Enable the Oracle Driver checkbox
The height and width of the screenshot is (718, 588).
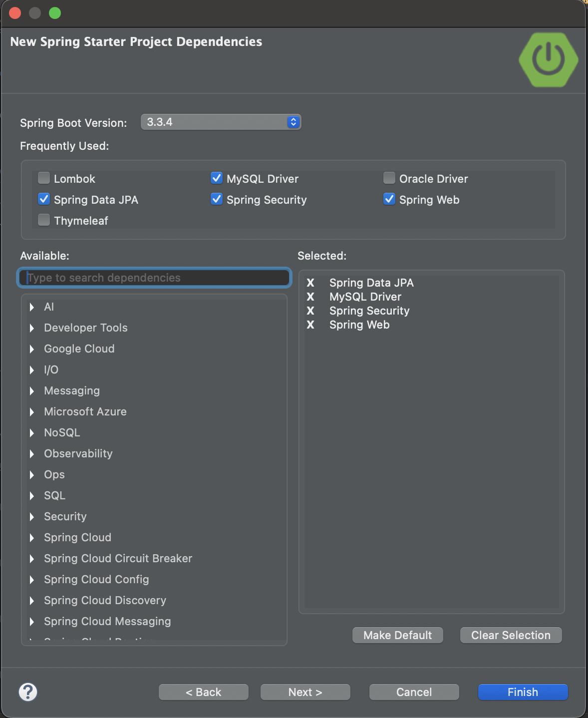pyautogui.click(x=389, y=178)
